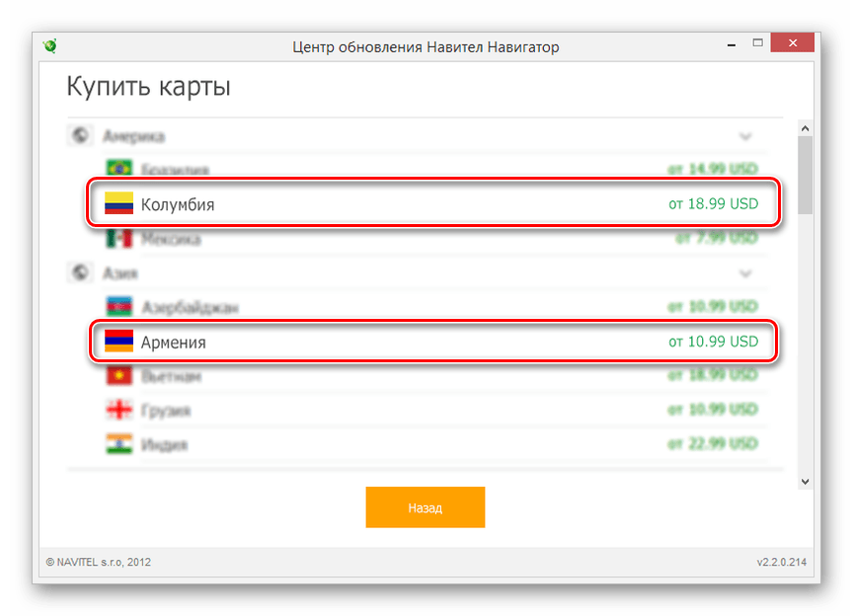Click the Америка region header label

134,136
